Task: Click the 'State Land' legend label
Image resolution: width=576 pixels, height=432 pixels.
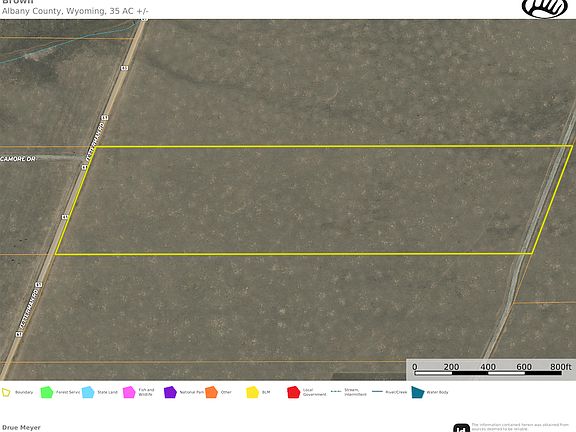Action: point(107,392)
